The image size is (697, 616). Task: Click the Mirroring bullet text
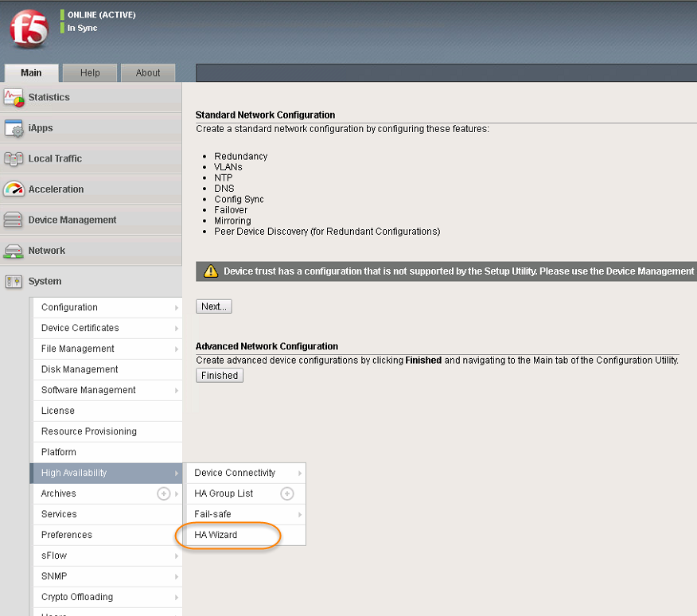click(232, 220)
